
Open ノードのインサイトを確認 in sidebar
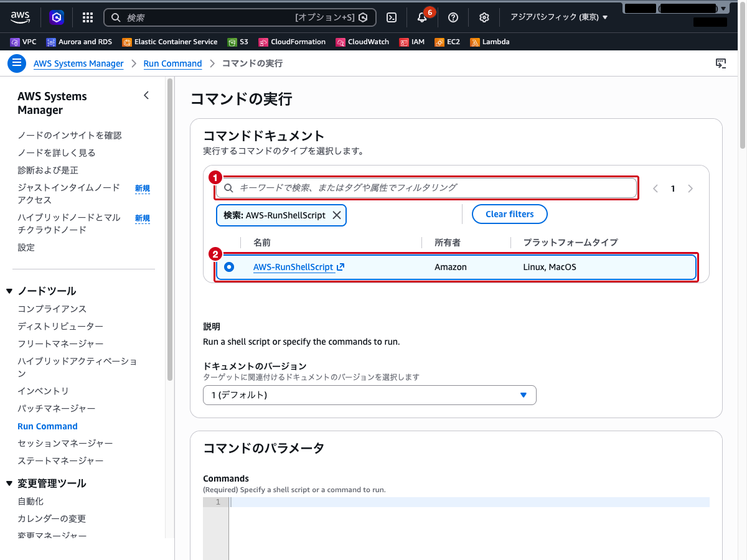click(x=70, y=135)
